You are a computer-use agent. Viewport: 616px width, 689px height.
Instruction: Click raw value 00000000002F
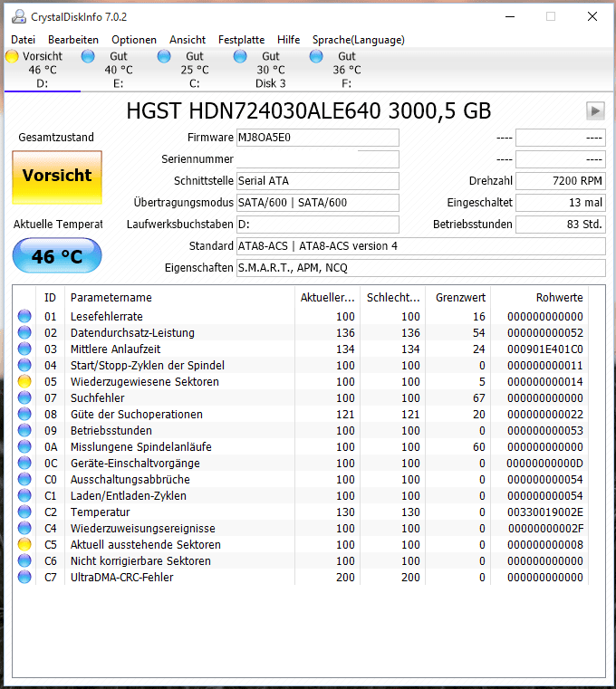point(545,528)
